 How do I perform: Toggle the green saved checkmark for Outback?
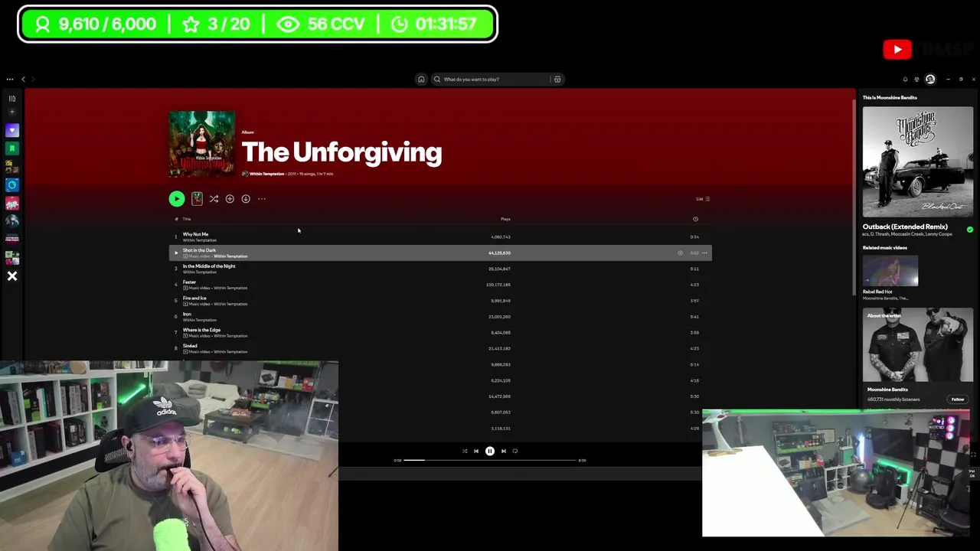coord(970,230)
